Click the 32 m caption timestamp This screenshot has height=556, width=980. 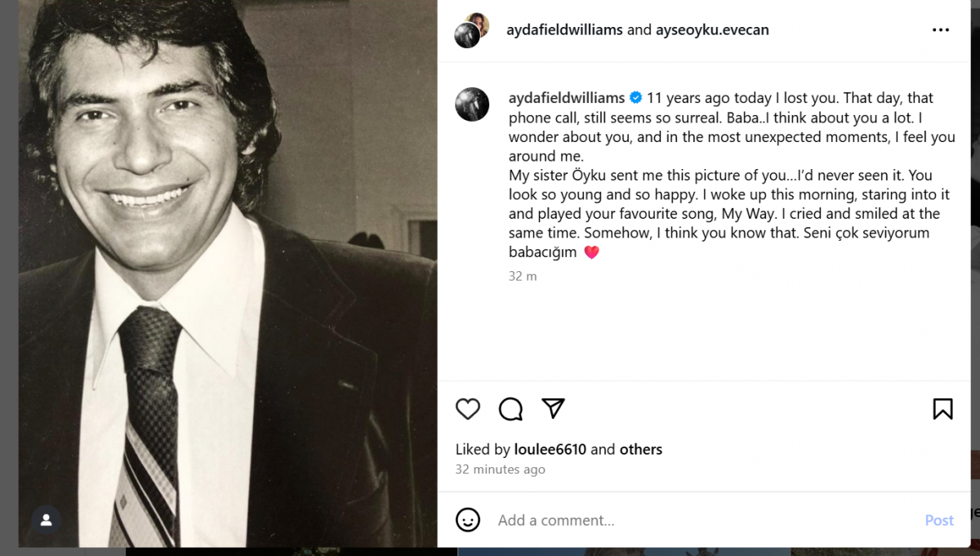(x=523, y=276)
